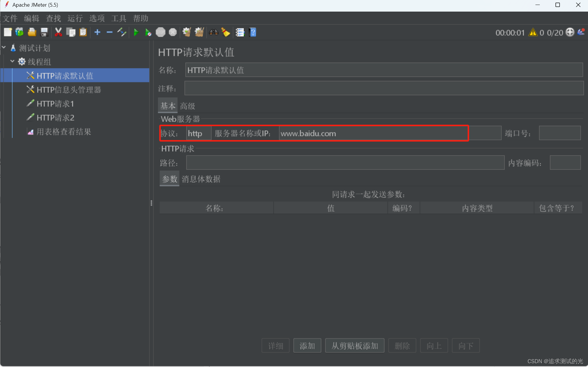Select HTTP请求2 tree item
Screen dimensions: 588x367
click(55, 117)
